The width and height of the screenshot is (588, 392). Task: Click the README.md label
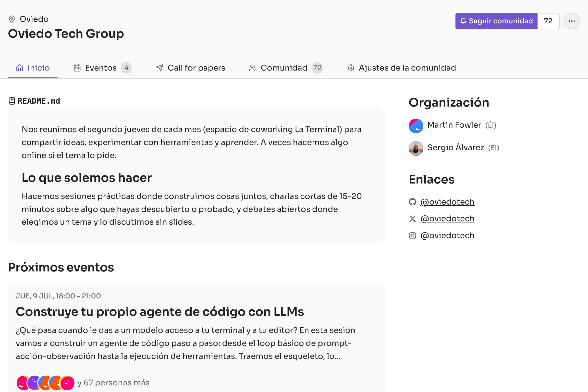pos(39,101)
